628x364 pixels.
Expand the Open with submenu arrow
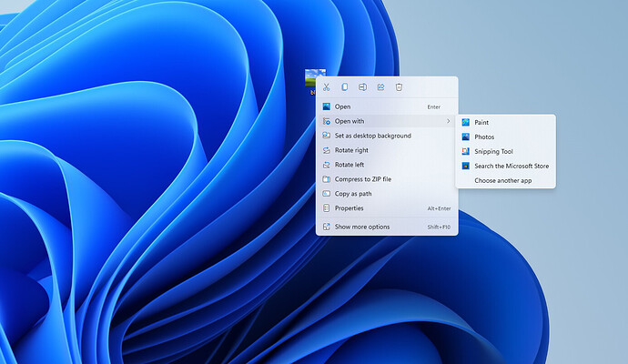click(447, 121)
